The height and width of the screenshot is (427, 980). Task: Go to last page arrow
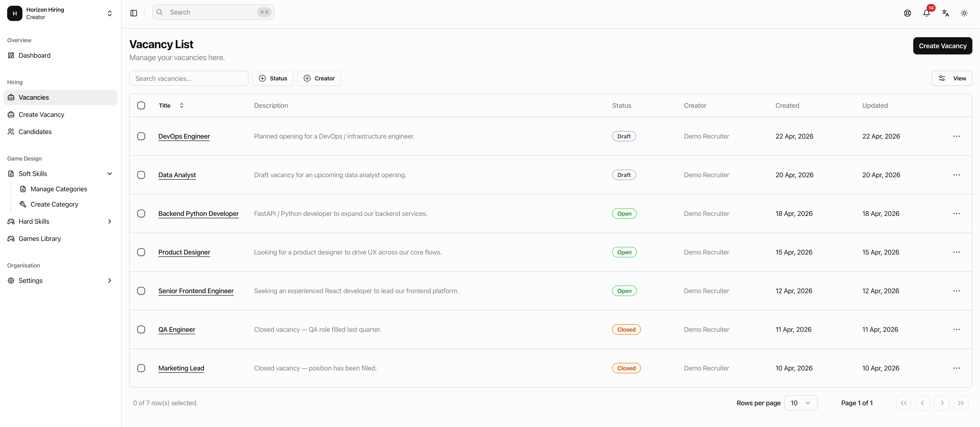pyautogui.click(x=961, y=403)
